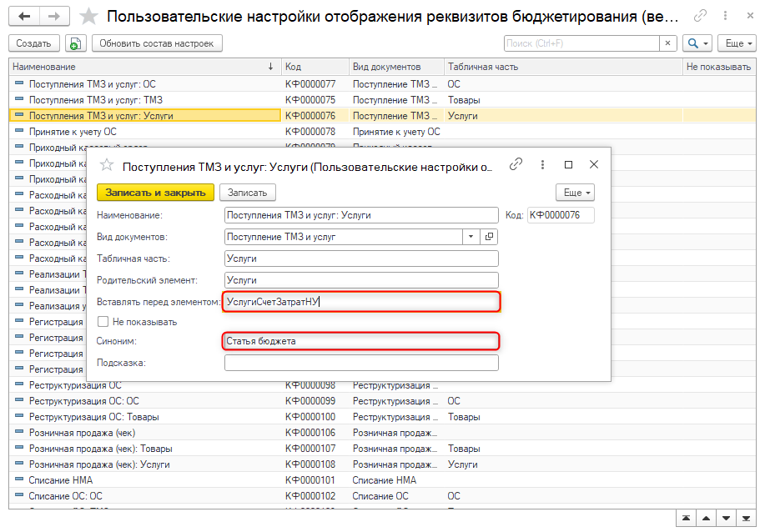Close the main window with X

click(750, 16)
